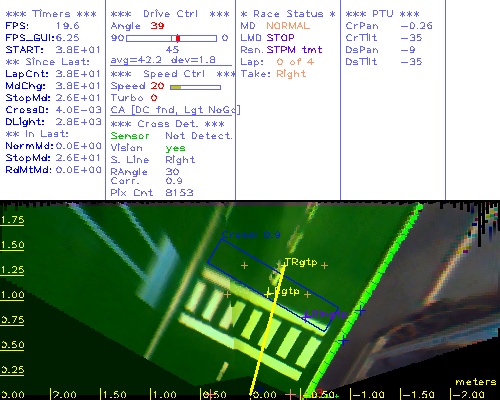Click the red angle marker on the slider

(x=178, y=38)
